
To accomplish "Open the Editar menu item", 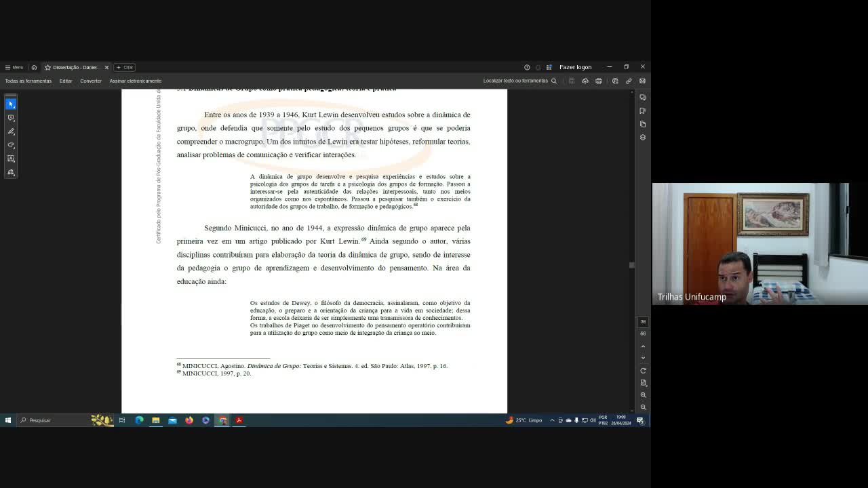I will coord(65,81).
